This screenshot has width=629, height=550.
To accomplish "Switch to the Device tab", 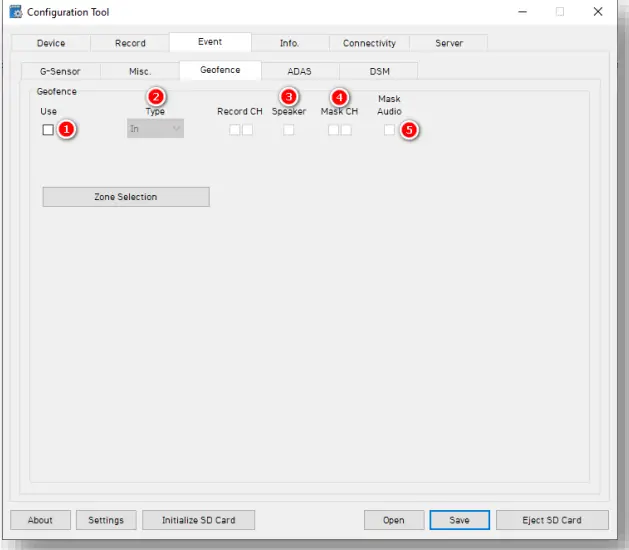I will coord(51,43).
